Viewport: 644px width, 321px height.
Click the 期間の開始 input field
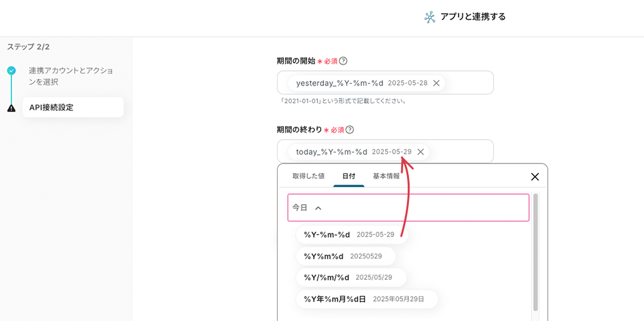click(467, 83)
